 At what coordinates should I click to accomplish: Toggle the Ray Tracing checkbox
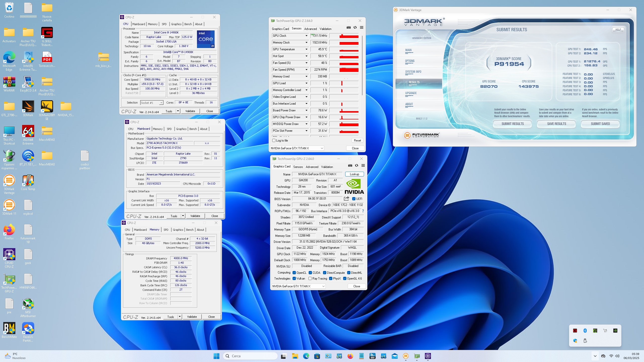(x=310, y=279)
